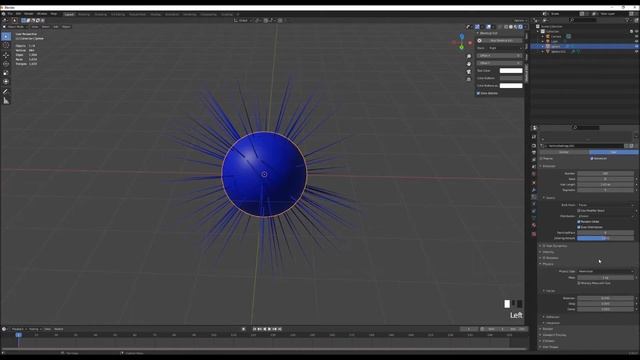The image size is (640, 360).
Task: Open the Physics Type dropdown
Action: pyautogui.click(x=606, y=271)
